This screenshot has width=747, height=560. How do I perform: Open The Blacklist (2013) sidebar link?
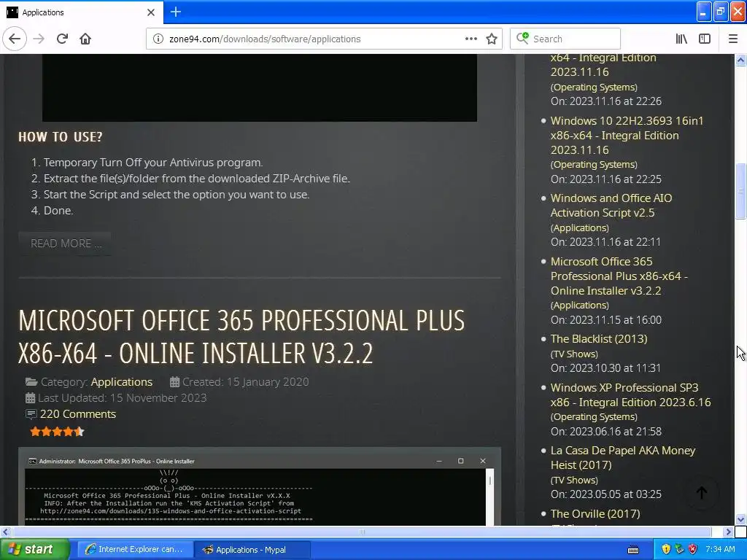coord(599,338)
